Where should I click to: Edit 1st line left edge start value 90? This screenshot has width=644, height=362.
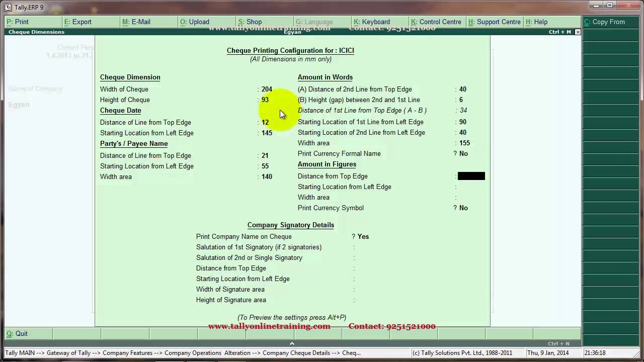click(463, 122)
